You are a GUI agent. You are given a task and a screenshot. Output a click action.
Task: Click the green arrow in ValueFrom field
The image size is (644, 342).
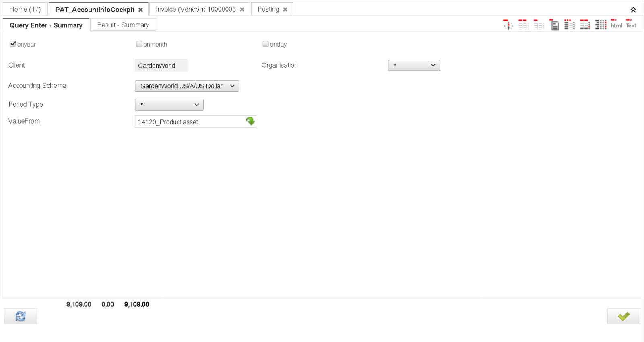[250, 121]
